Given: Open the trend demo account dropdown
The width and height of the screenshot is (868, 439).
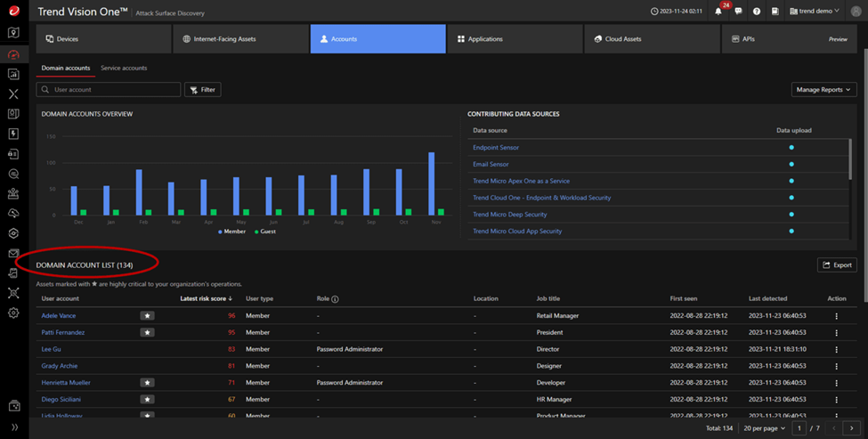Looking at the screenshot, I should pyautogui.click(x=815, y=11).
